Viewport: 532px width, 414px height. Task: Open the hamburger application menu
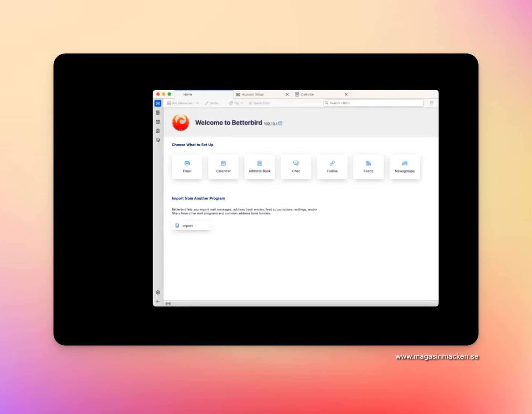[x=431, y=103]
